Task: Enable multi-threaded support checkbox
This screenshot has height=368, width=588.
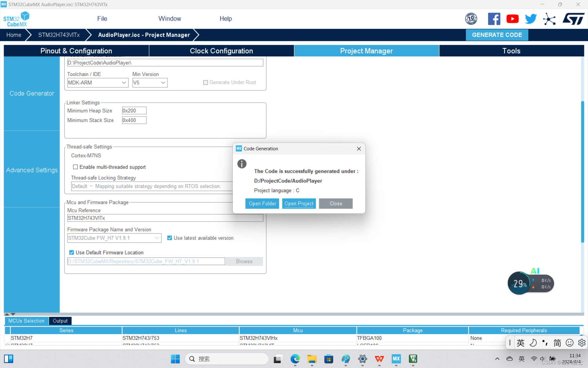Action: click(x=75, y=167)
